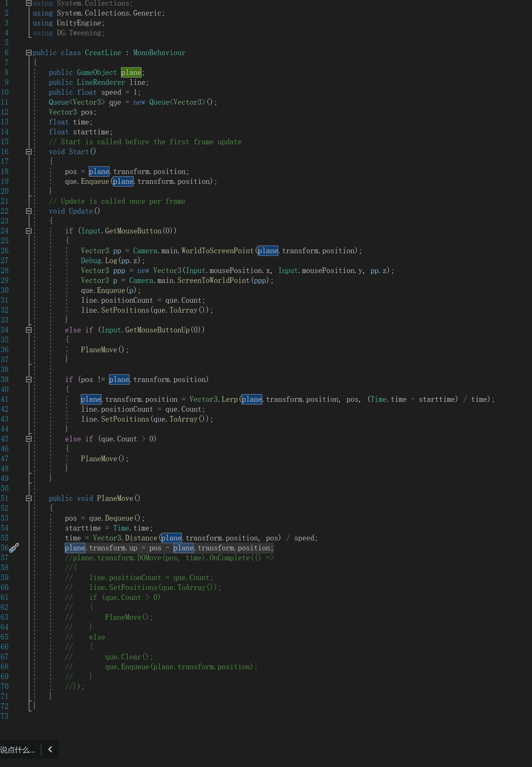Viewport: 532px width, 767px height.
Task: Fold the Update() method
Action: (x=29, y=211)
